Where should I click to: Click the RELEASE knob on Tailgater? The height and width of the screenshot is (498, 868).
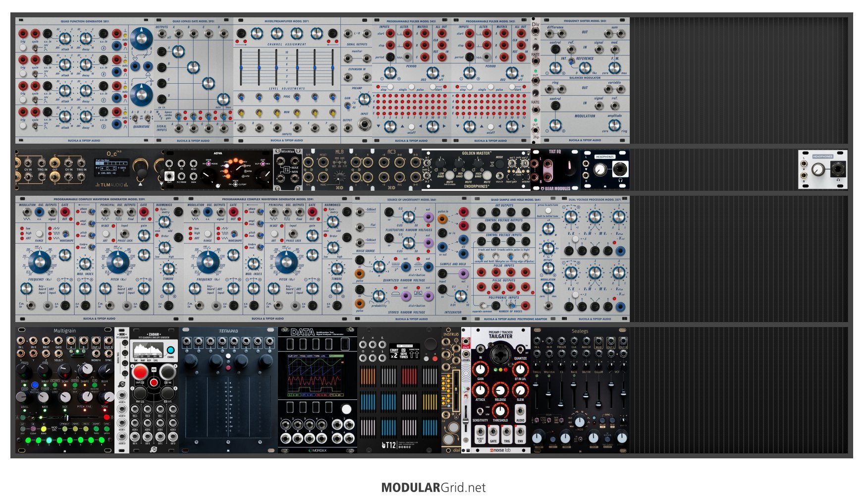500,390
